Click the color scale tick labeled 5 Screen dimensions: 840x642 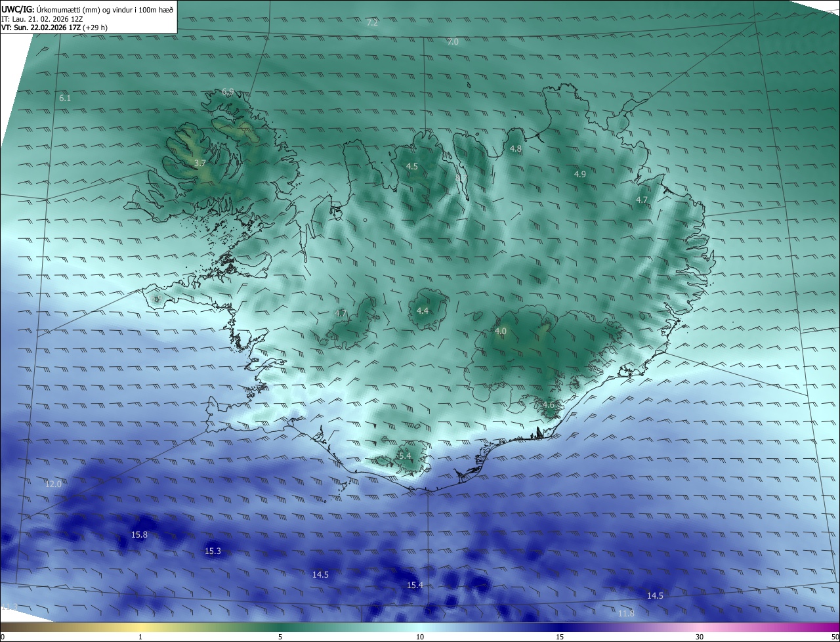pyautogui.click(x=280, y=637)
